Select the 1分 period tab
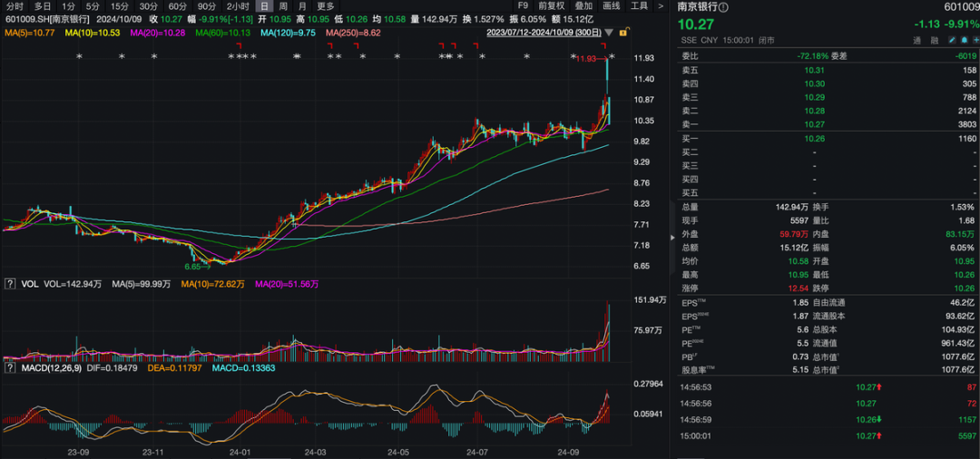The width and height of the screenshot is (980, 459). point(68,6)
